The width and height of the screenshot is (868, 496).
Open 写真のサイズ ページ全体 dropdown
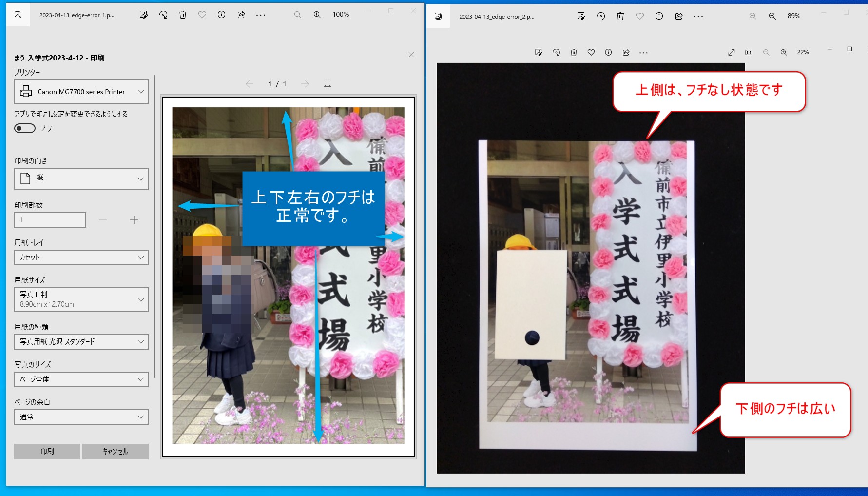point(81,379)
